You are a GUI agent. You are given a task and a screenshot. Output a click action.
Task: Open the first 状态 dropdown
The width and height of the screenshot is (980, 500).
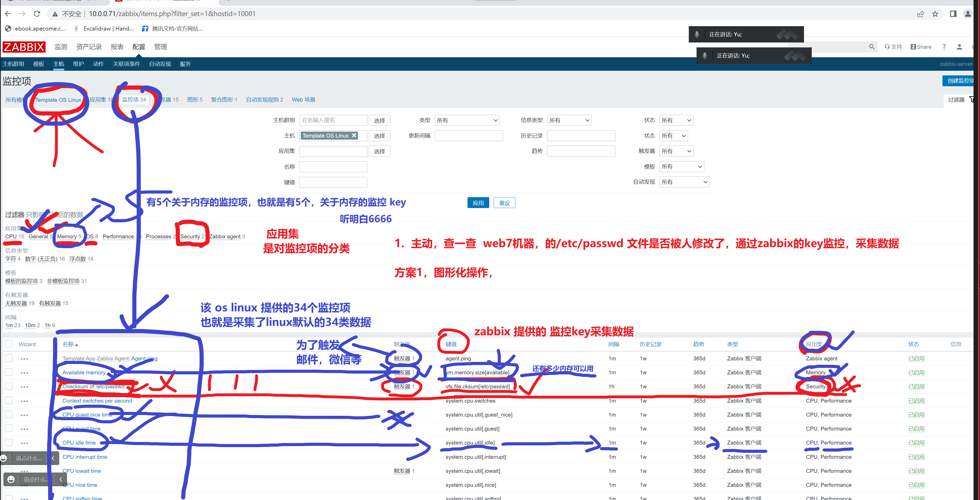(x=676, y=120)
